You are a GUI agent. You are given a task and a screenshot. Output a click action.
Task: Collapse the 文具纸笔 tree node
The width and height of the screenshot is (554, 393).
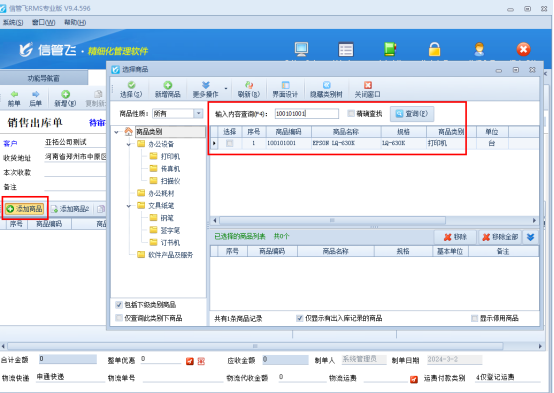[x=129, y=206]
